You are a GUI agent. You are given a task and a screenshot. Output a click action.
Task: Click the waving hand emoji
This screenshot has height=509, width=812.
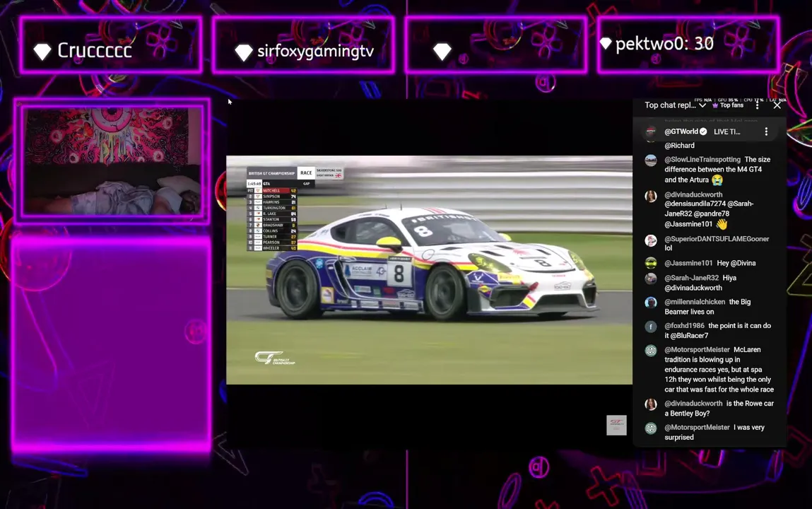coord(722,224)
